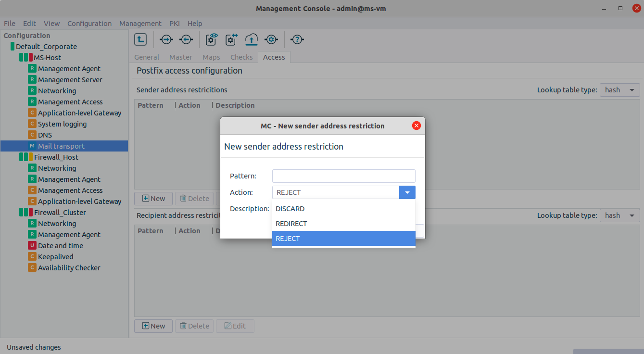Select Application-level Gateway under Firewall_Host
This screenshot has height=354, width=644.
(x=80, y=202)
